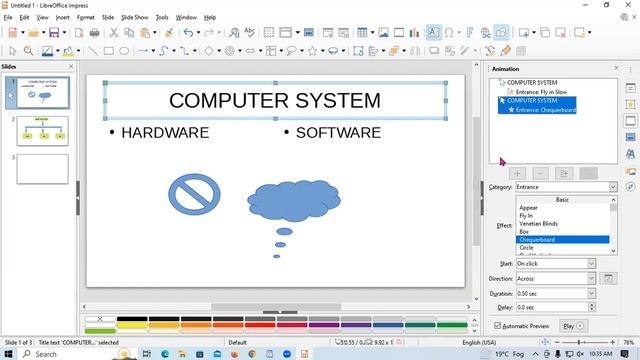
Task: Click the Play animation button
Action: tap(573, 326)
